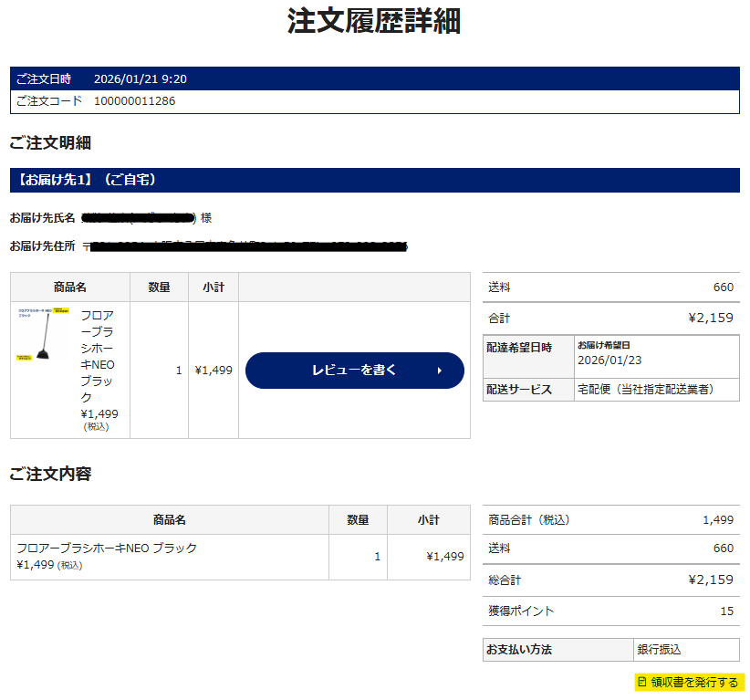Screen dimensions: 750x700
Task: Click the redacted お届け先住所 address line
Action: [x=245, y=246]
